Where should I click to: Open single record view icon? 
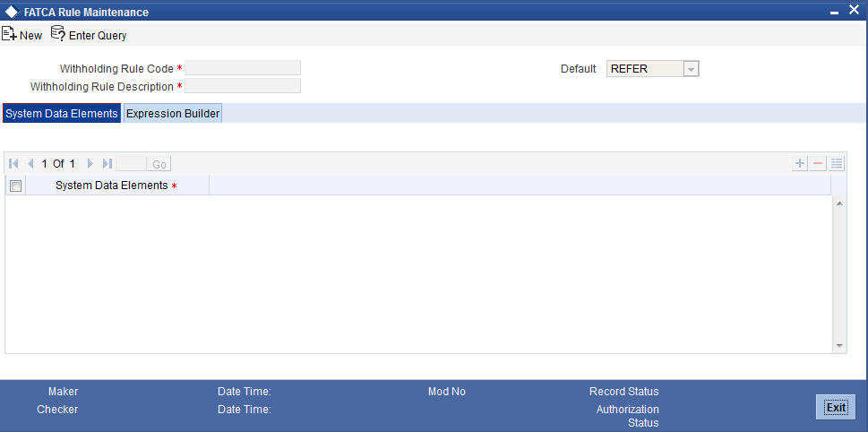point(837,163)
